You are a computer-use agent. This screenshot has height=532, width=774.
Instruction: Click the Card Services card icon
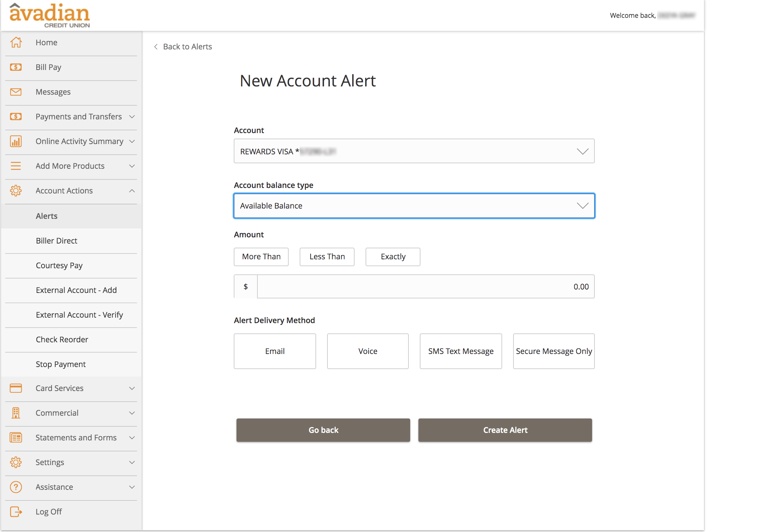coord(16,388)
